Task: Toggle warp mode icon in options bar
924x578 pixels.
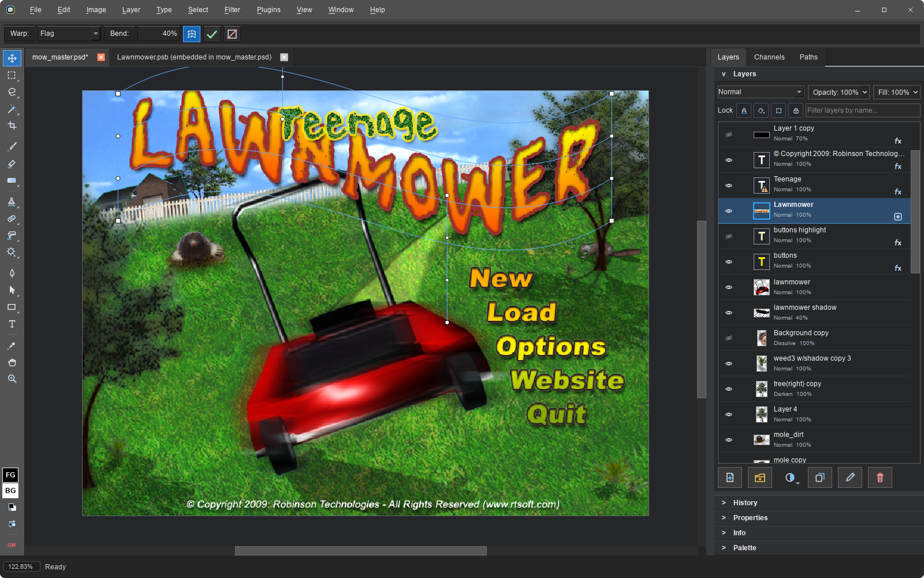Action: point(192,34)
